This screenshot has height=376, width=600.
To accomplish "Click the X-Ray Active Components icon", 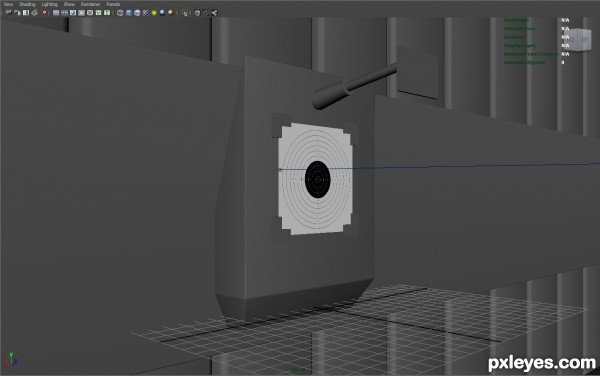I will click(206, 13).
